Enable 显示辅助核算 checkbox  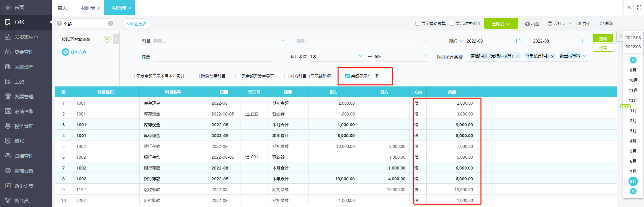(418, 24)
